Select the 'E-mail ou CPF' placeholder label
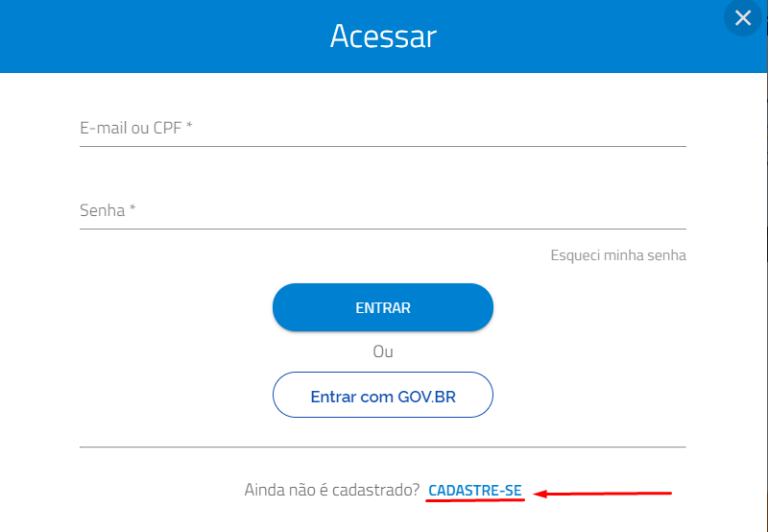 (x=132, y=128)
